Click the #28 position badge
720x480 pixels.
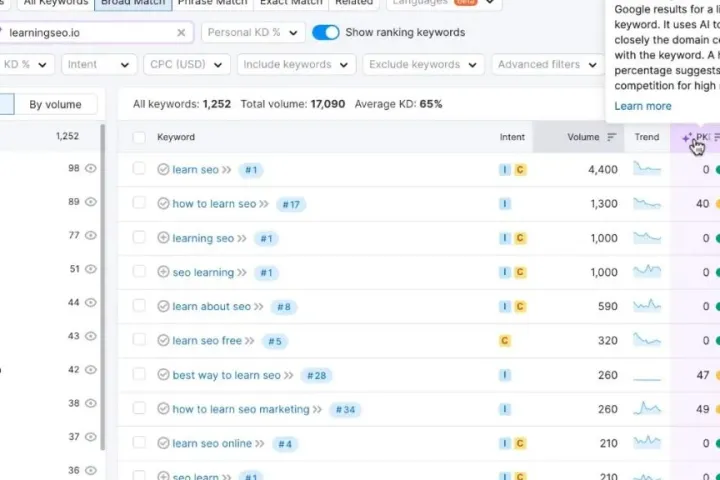click(x=316, y=375)
